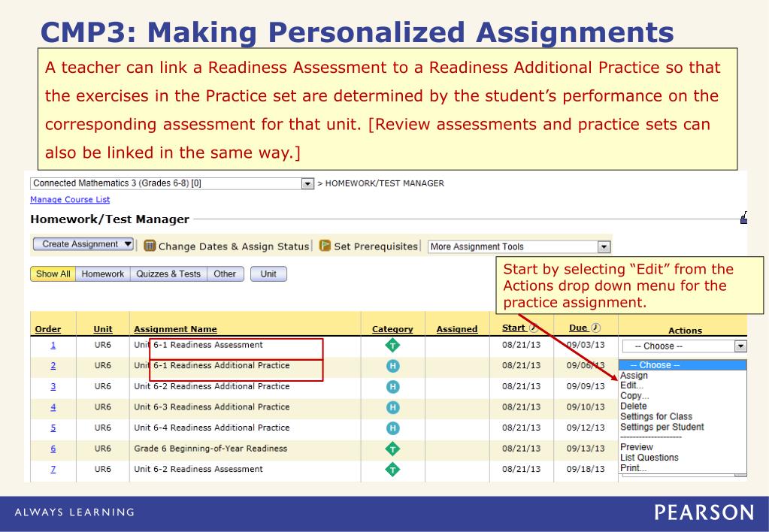The height and width of the screenshot is (532, 769).
Task: Click Change Dates & Assign Status
Action: 234,246
